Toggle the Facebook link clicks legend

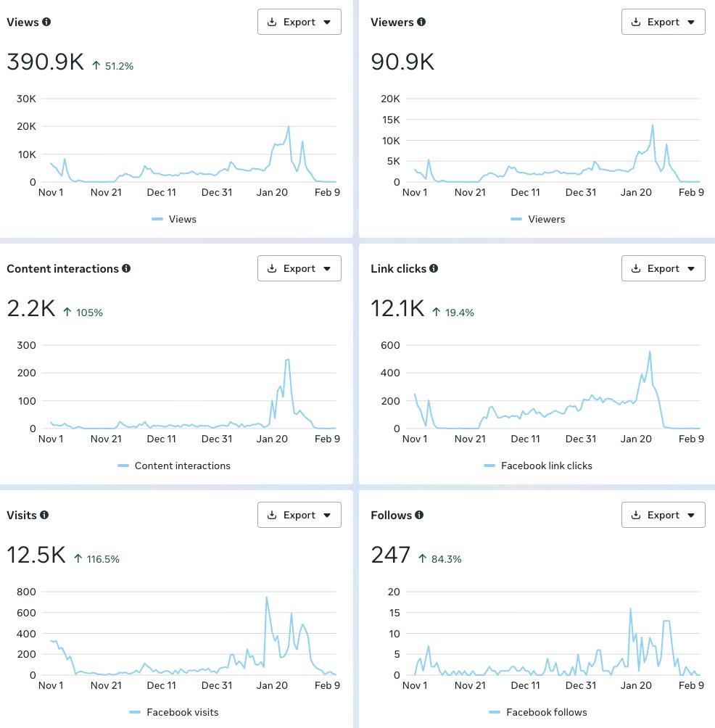[x=538, y=466]
